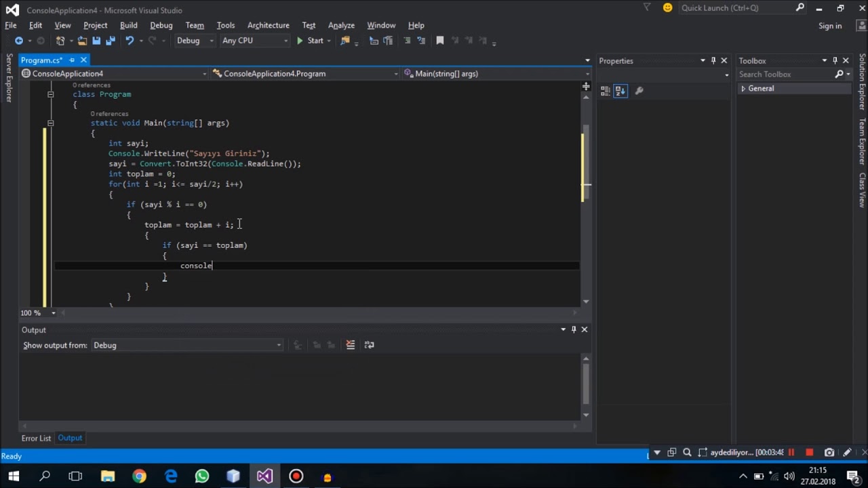The image size is (868, 488).
Task: Open Google Chrome from the taskbar
Action: point(139,476)
